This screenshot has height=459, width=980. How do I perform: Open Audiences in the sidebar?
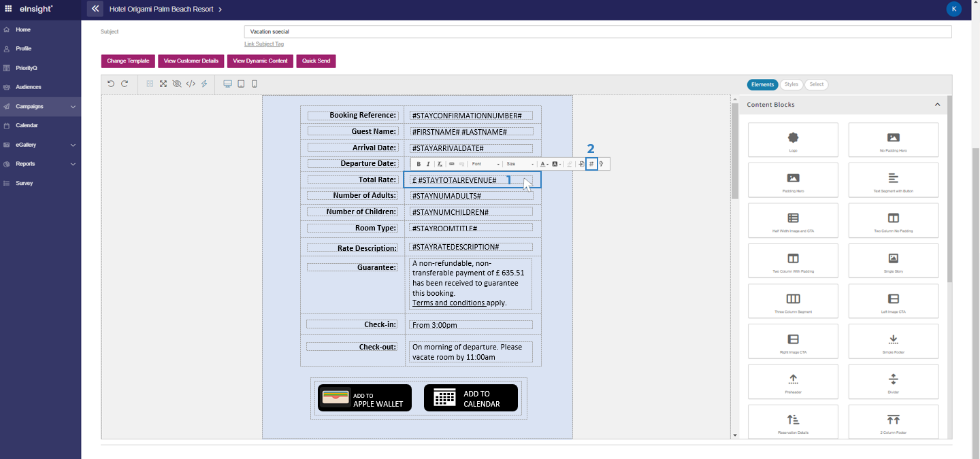tap(40, 87)
